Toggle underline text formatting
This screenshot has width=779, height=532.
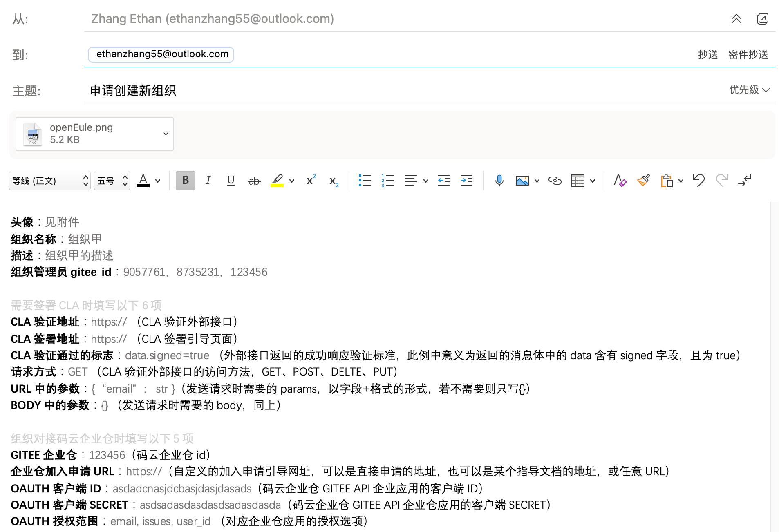(231, 180)
